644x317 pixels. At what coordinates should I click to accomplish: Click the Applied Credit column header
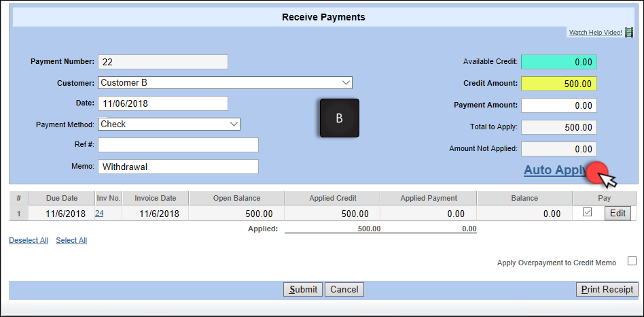pyautogui.click(x=333, y=198)
